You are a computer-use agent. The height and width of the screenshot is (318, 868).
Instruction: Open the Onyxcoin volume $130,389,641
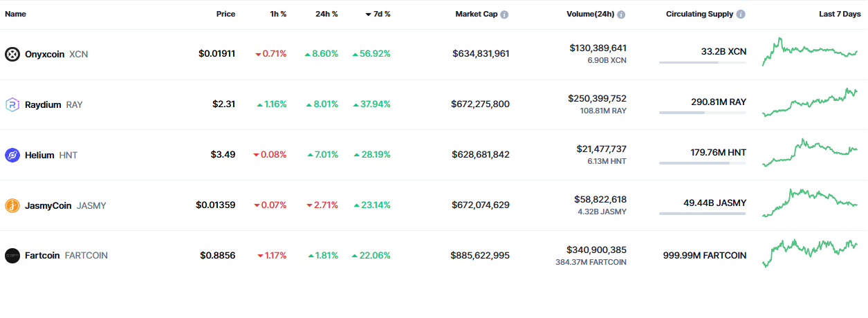pos(598,48)
